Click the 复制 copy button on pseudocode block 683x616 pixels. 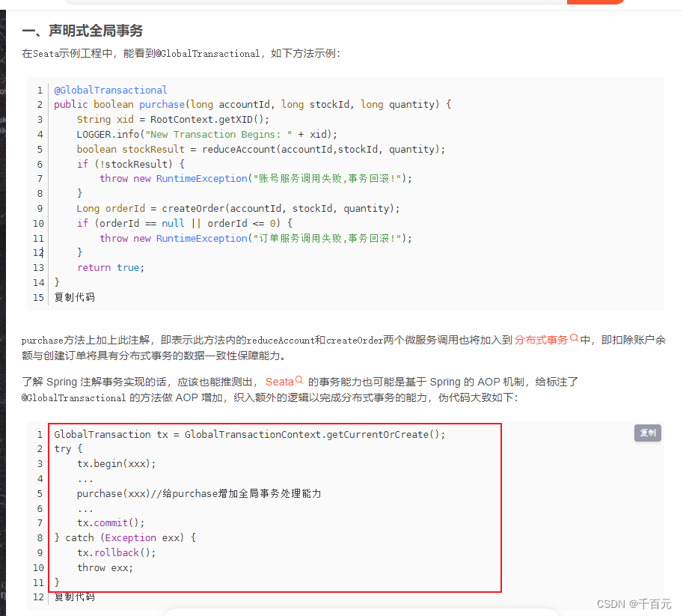coord(647,433)
